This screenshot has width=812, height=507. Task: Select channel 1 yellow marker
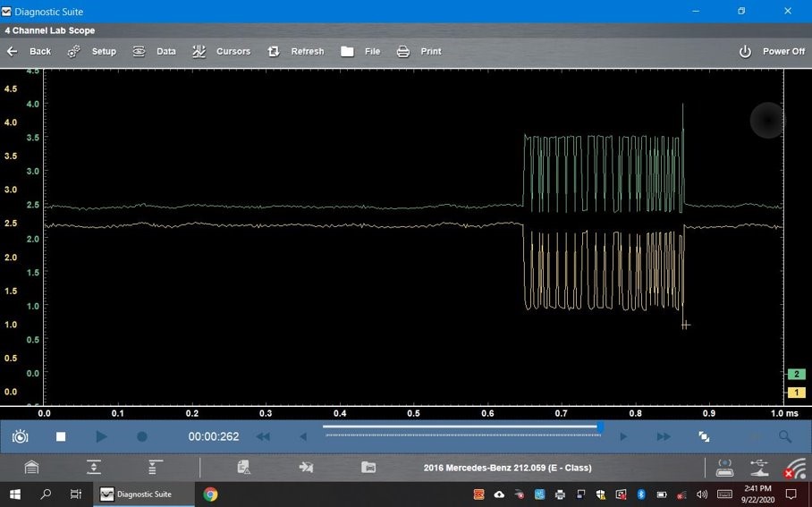pos(796,393)
